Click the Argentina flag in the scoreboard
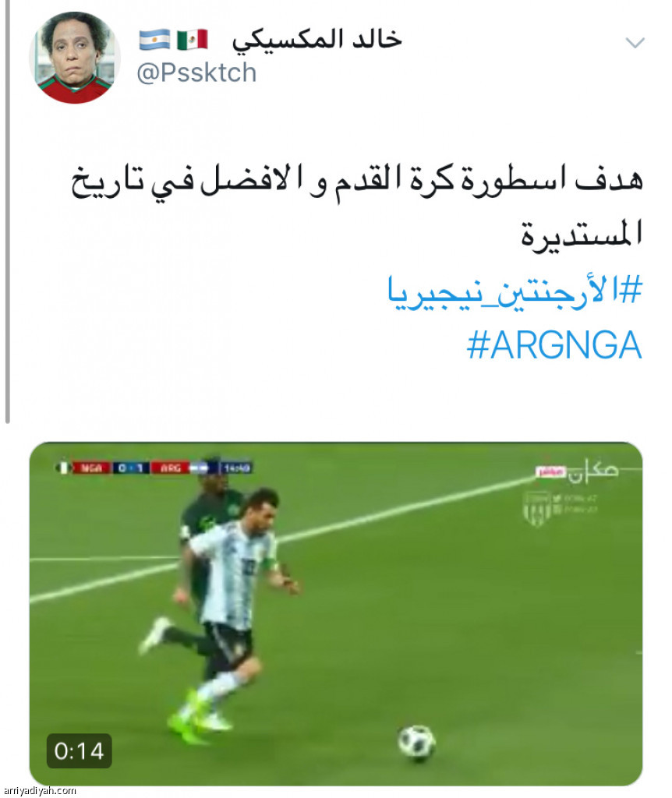 point(200,468)
